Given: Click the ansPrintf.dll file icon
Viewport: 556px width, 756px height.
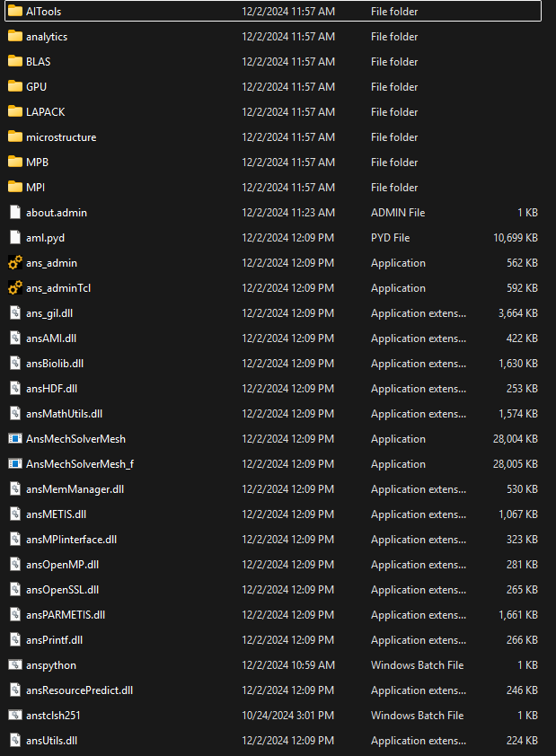Looking at the screenshot, I should (x=15, y=640).
